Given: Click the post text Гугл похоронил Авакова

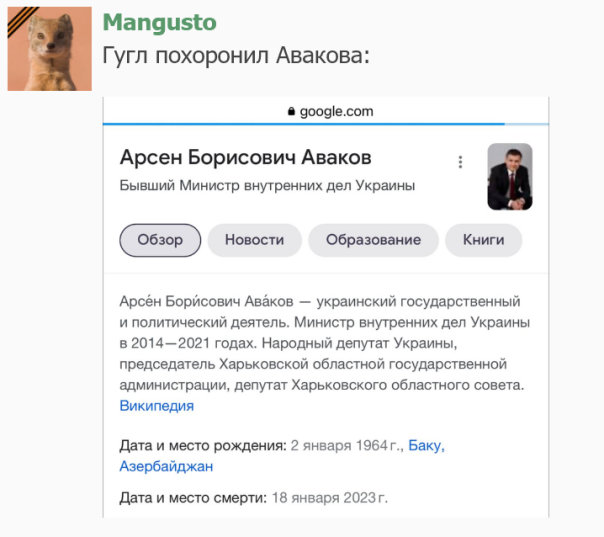Looking at the screenshot, I should 236,55.
